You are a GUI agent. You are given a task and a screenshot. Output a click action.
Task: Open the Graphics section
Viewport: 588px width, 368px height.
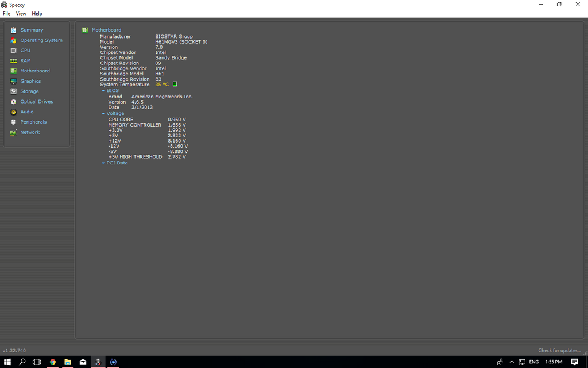pos(31,81)
